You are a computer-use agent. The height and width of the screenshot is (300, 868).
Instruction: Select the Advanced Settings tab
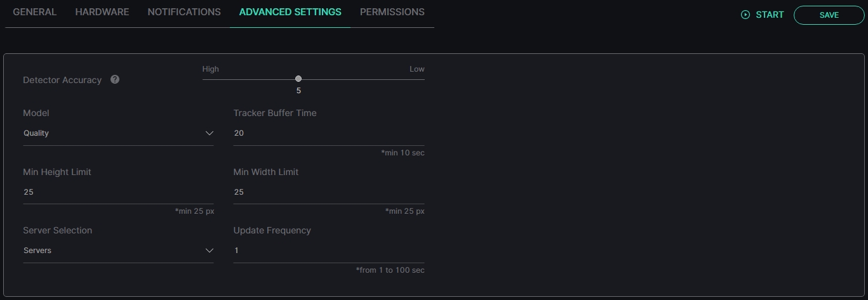(x=290, y=12)
